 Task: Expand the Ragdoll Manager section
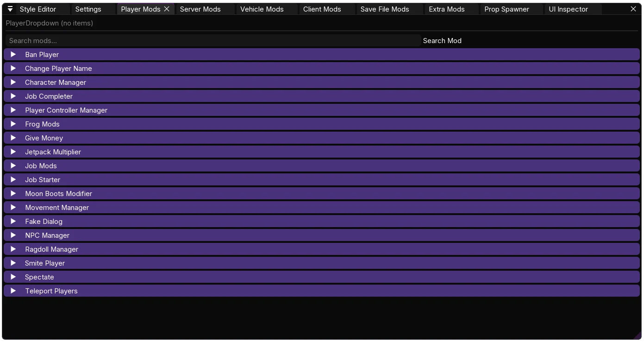(322, 249)
